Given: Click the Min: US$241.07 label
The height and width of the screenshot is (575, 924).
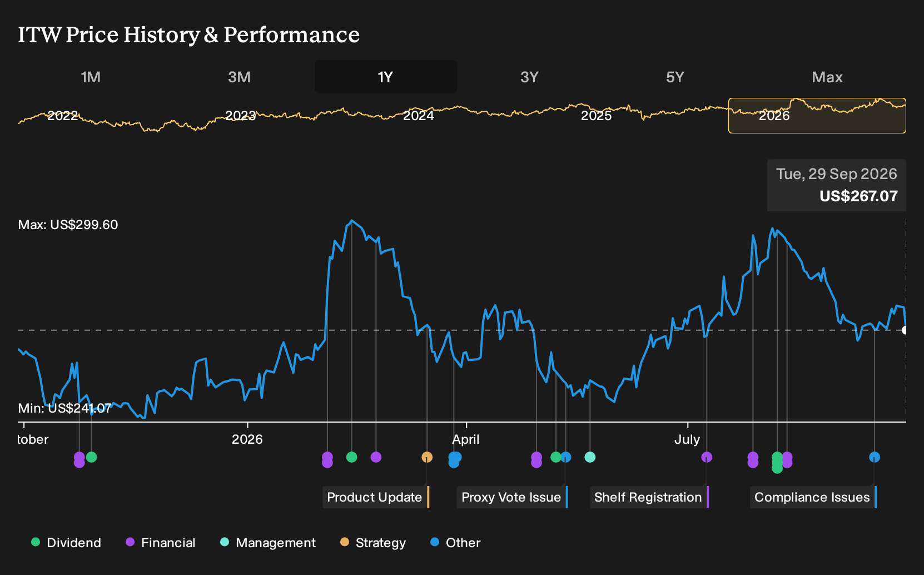Looking at the screenshot, I should point(64,408).
